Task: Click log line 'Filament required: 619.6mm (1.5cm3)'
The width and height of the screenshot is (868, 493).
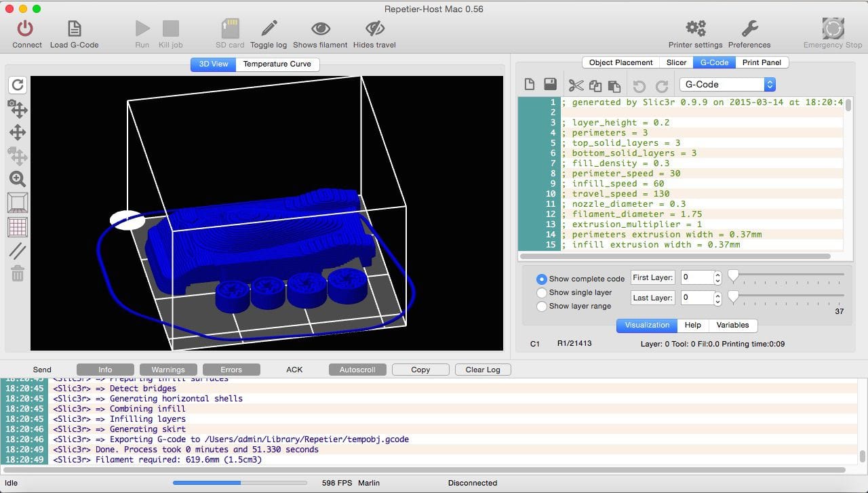Action: 178,460
